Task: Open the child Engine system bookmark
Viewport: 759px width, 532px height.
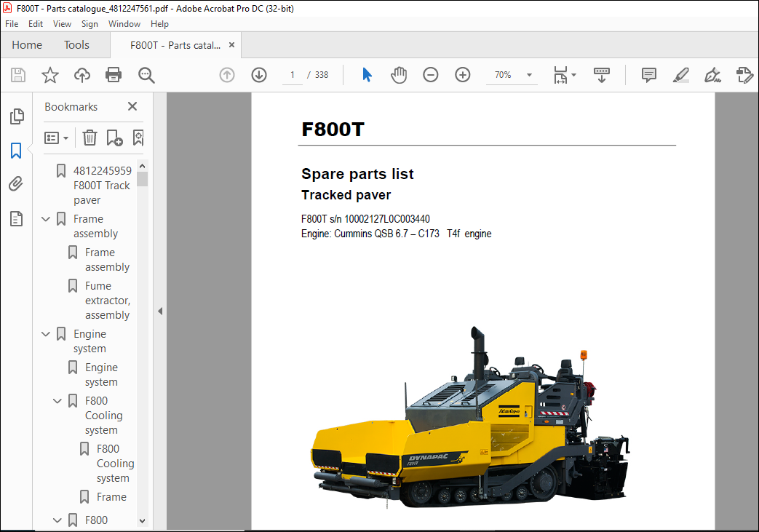Action: pos(101,375)
